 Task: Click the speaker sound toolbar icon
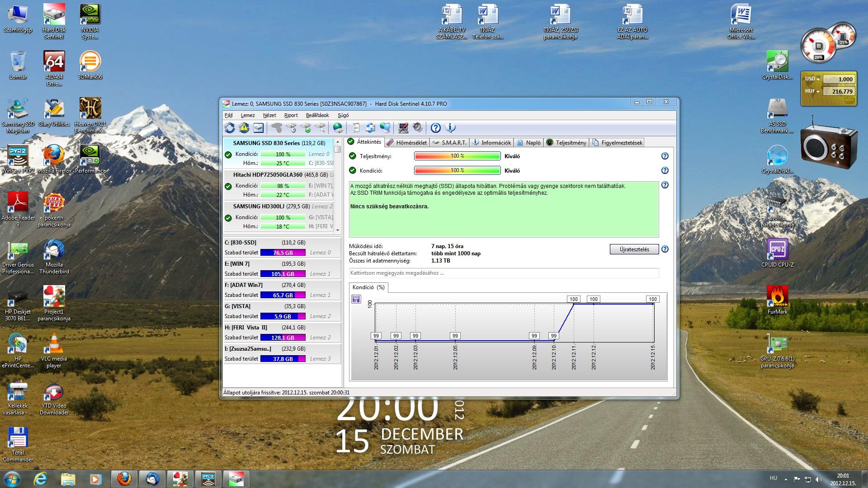pyautogui.click(x=417, y=128)
